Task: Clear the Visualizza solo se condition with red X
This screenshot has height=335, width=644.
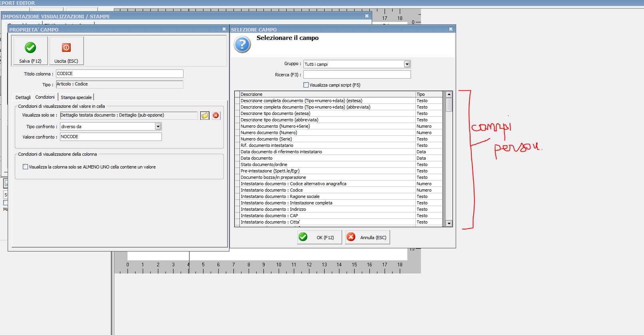Action: [x=216, y=115]
